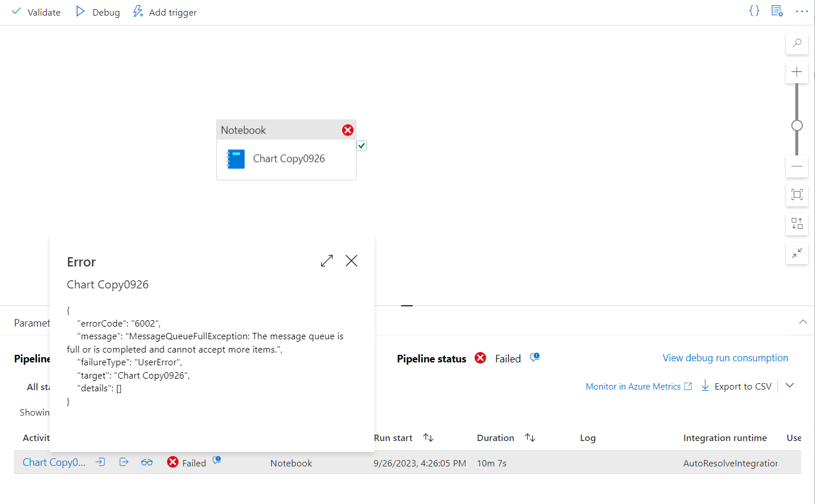Expand the Error dialog to full size
Viewport: 815px width, 504px height.
click(x=326, y=261)
